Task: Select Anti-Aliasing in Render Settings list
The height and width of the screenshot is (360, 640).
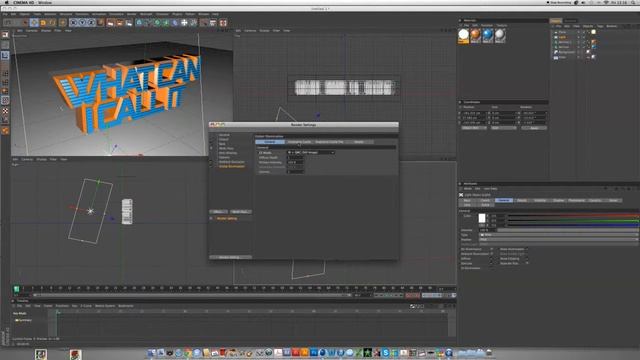Action: 228,153
